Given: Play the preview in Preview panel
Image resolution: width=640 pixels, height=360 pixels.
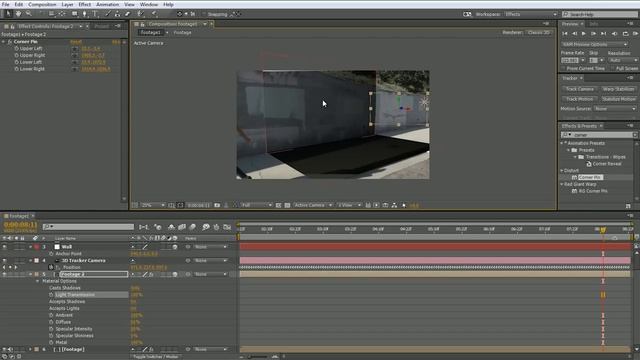Looking at the screenshot, I should tap(584, 33).
